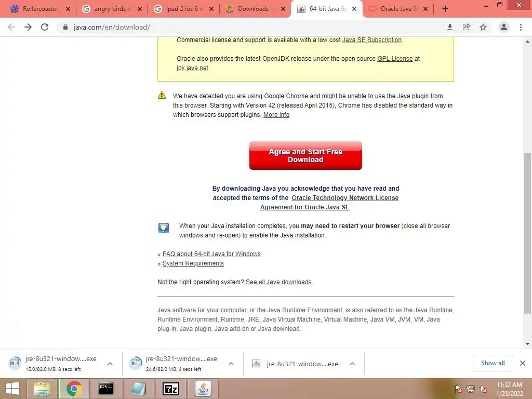
Task: Click the browser Back arrow
Action: (x=11, y=27)
